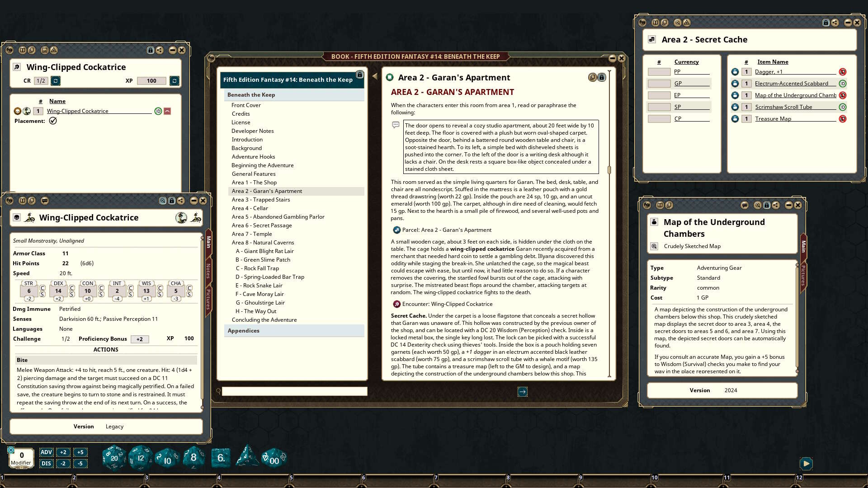Collapse the Beneath the Keep section header
The width and height of the screenshot is (868, 488).
pyautogui.click(x=294, y=95)
